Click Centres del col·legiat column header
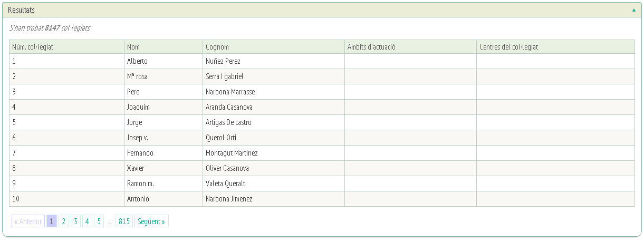The height and width of the screenshot is (241, 644). click(508, 47)
